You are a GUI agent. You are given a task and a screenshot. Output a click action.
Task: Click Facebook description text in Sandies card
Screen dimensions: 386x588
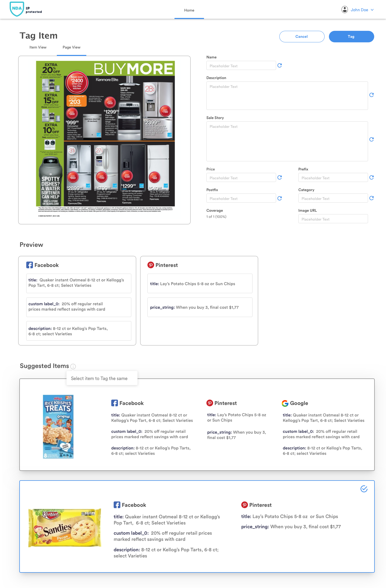(x=166, y=553)
